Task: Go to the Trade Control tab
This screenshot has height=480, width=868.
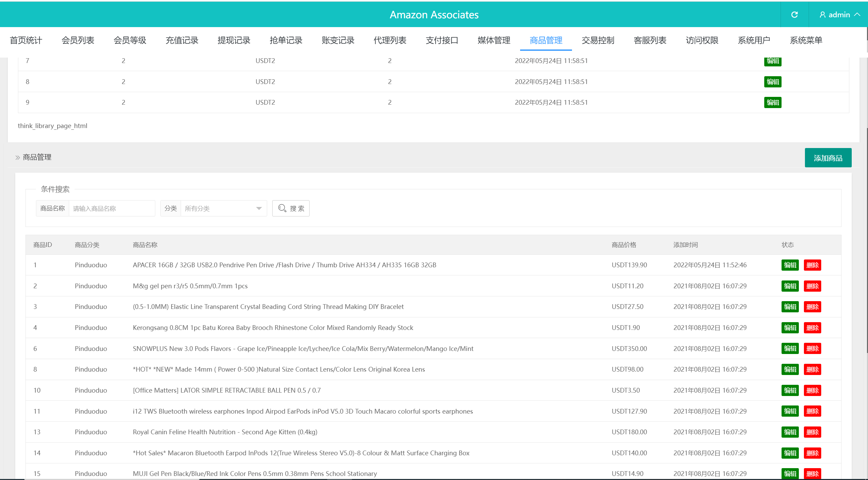Action: coord(598,40)
